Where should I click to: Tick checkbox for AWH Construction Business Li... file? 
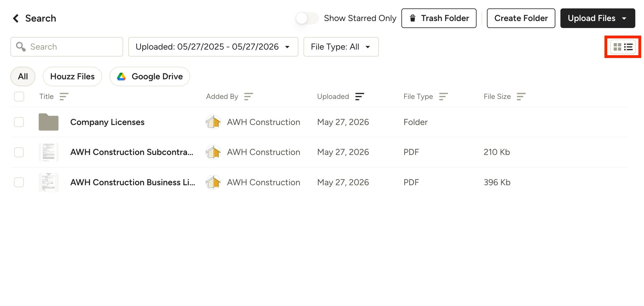point(19,182)
